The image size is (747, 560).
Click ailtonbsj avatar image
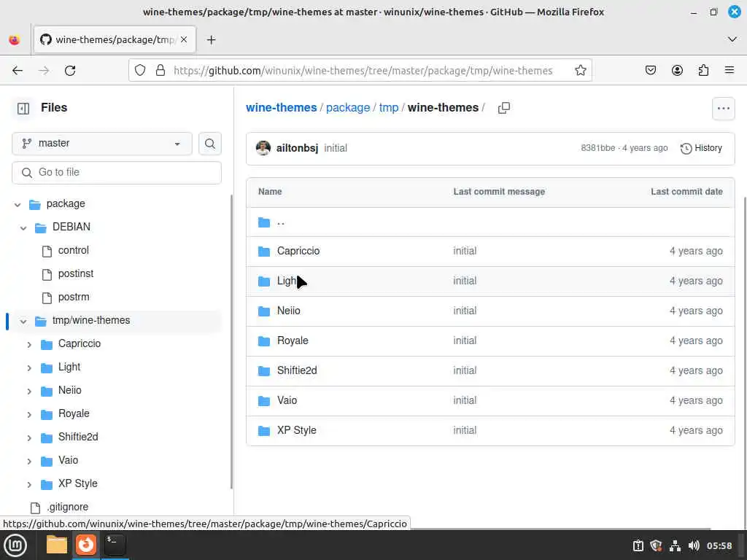point(263,148)
